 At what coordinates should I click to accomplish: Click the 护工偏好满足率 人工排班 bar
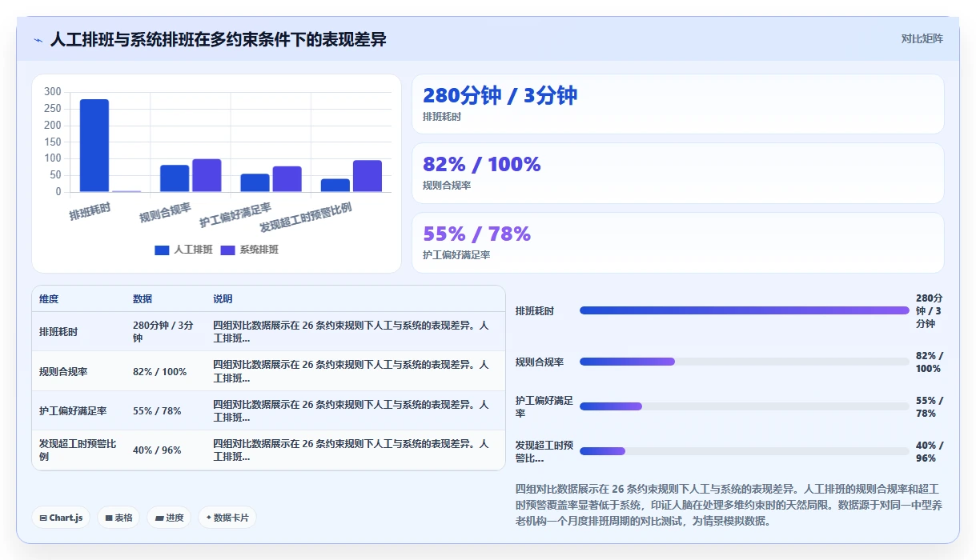255,183
